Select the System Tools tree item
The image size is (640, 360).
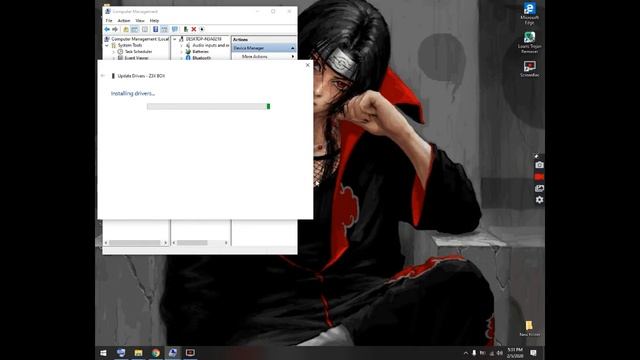pyautogui.click(x=130, y=45)
